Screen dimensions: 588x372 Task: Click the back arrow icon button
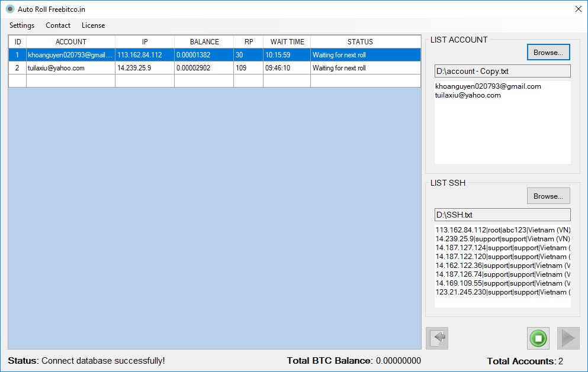coord(437,338)
